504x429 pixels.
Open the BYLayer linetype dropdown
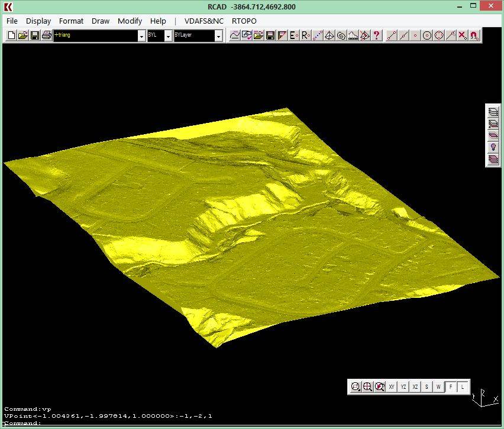(x=218, y=36)
